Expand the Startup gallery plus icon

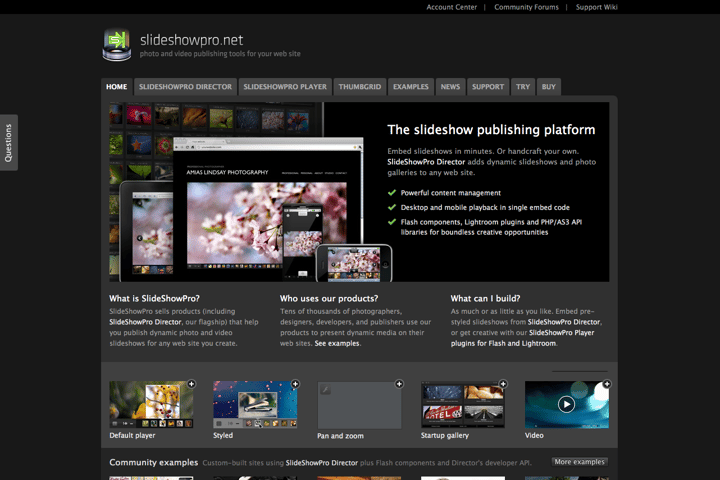pos(503,384)
